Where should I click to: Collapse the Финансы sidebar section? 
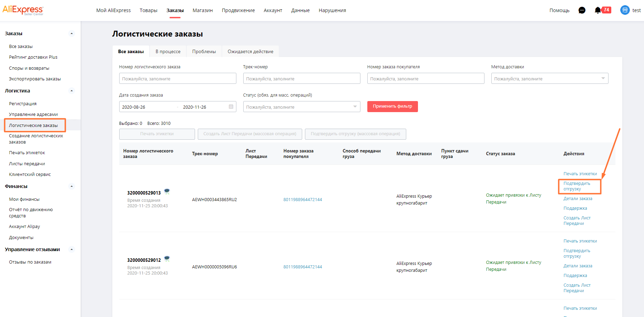pos(72,186)
